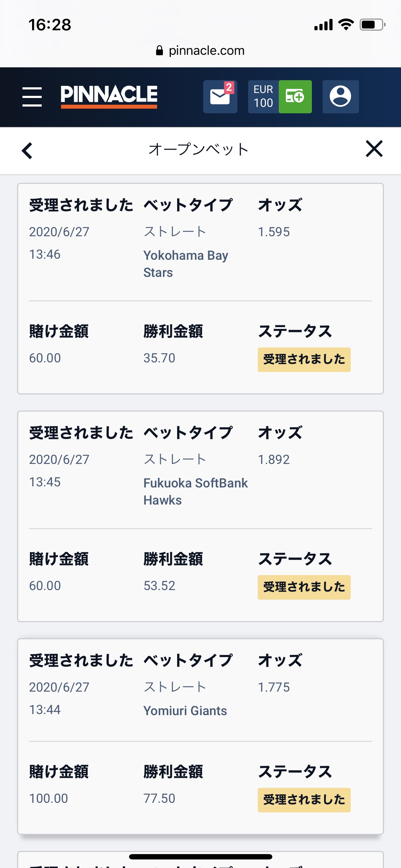Open the hamburger menu

(32, 97)
